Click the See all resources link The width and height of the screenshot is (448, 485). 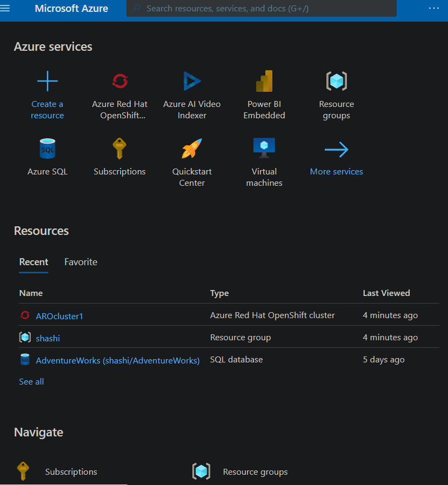31,382
